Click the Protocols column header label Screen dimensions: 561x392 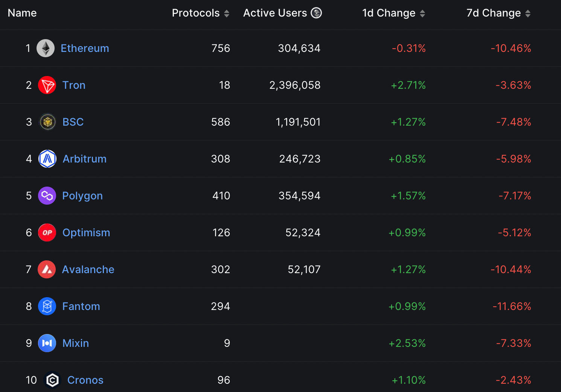[196, 13]
